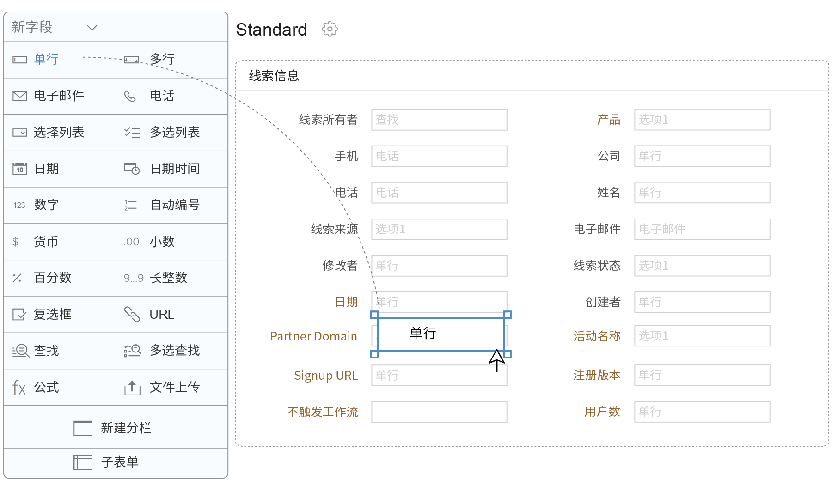Choose the 选择列表 picklist icon
This screenshot has width=832, height=504.
tap(19, 133)
